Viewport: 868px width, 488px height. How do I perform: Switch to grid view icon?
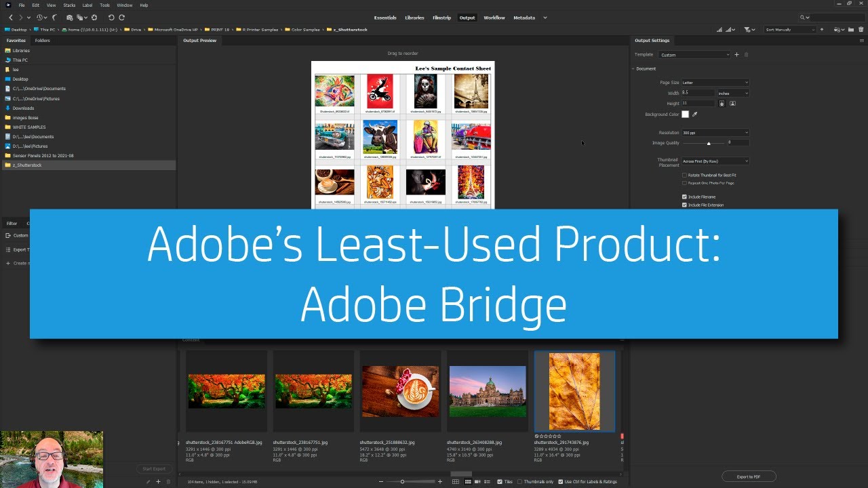456,481
